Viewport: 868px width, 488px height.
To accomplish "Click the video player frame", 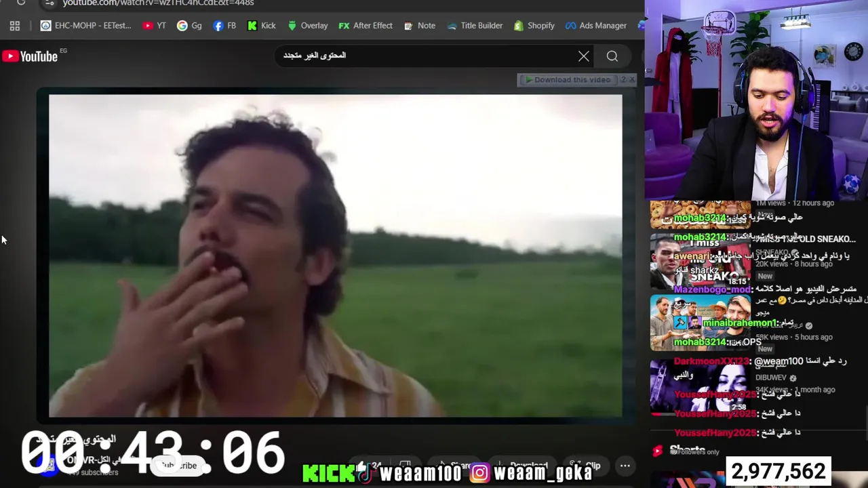I will coord(335,256).
